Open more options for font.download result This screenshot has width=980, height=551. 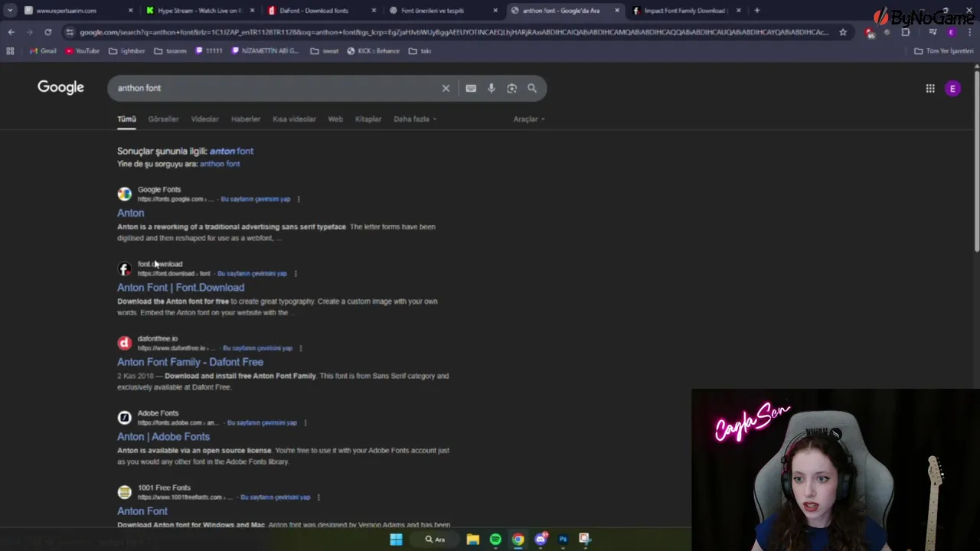(x=296, y=273)
